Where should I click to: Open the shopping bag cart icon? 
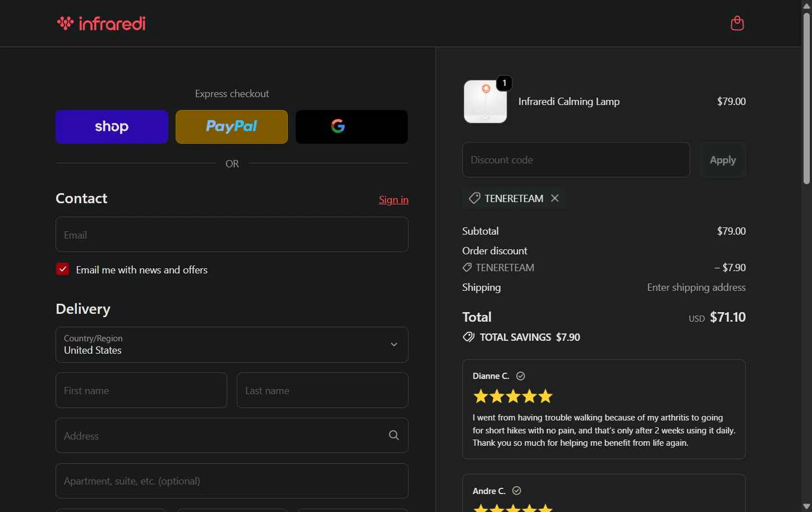click(x=737, y=23)
